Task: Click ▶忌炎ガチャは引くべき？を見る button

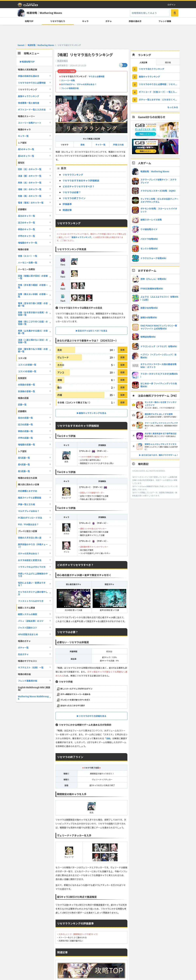Action: click(x=91, y=331)
